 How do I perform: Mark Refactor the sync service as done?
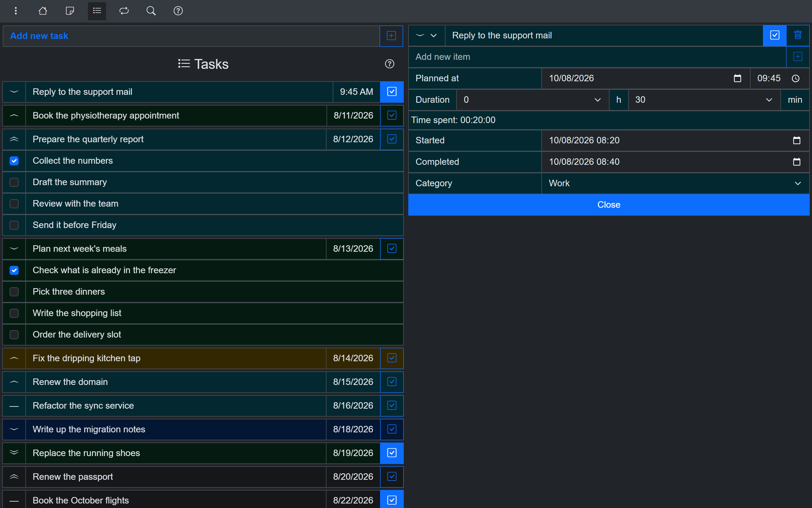(392, 406)
